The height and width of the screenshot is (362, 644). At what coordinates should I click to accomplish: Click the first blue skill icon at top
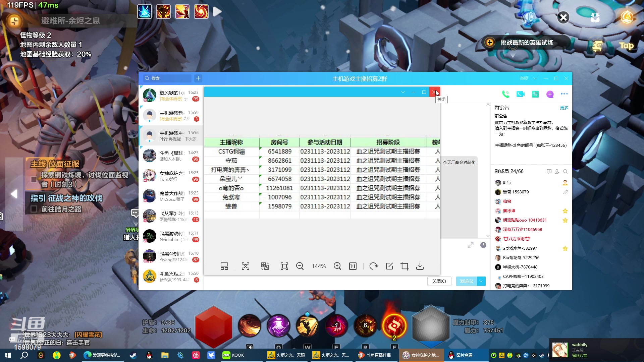point(145,12)
